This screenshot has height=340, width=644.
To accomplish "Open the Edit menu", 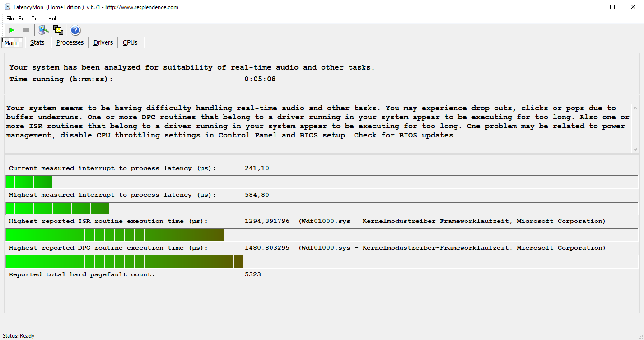I will coord(23,19).
